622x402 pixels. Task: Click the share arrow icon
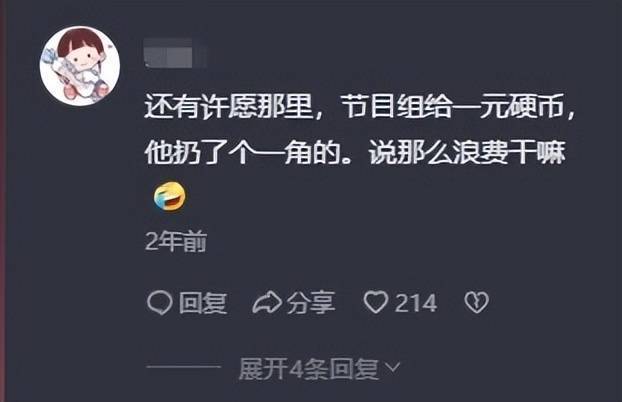(x=267, y=303)
